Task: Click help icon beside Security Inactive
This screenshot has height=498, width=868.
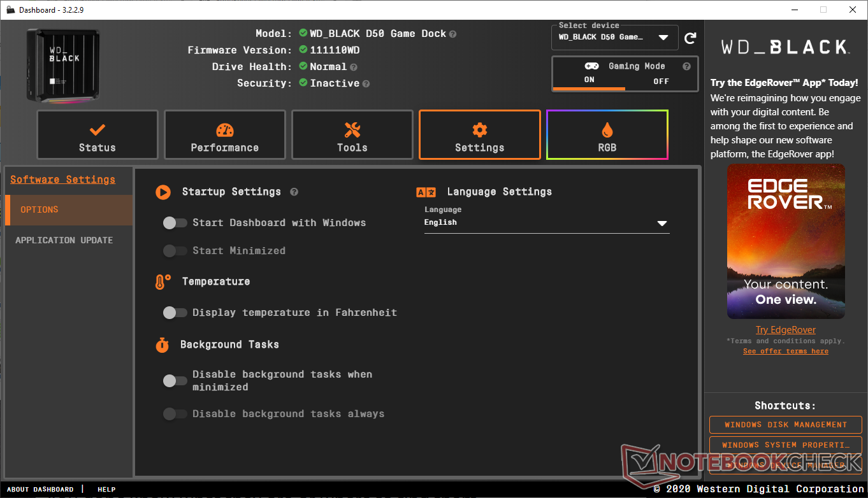Action: [366, 83]
